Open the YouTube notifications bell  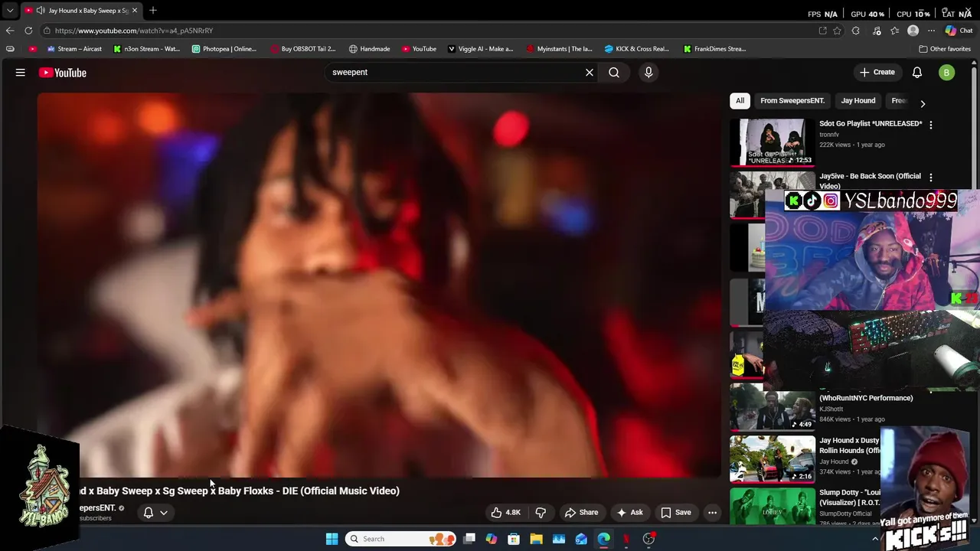pyautogui.click(x=917, y=73)
